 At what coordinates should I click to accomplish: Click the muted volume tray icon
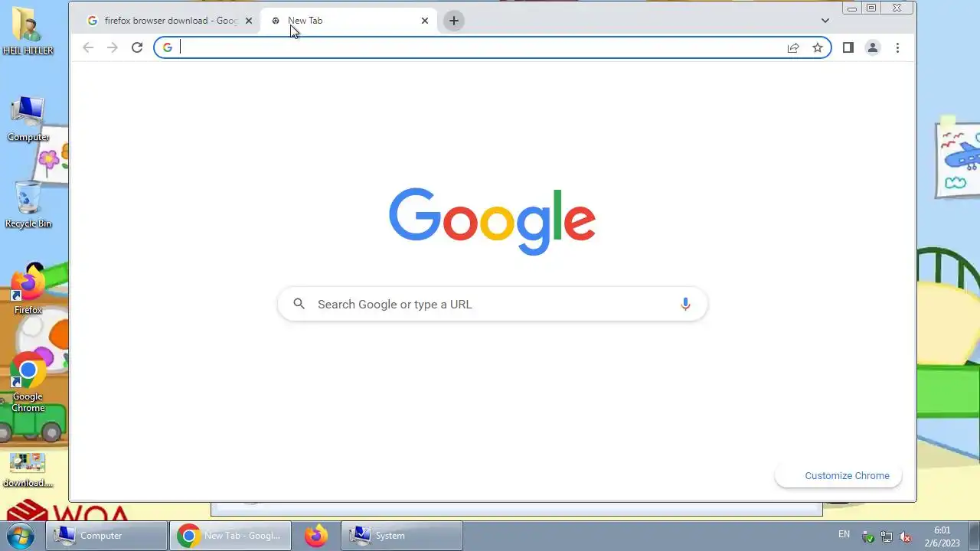[x=905, y=536]
